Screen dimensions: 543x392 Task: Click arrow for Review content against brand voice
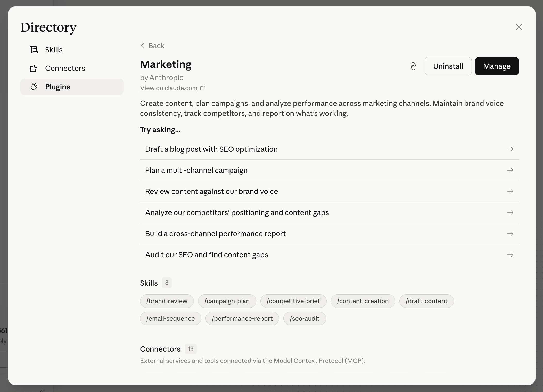[x=510, y=191]
